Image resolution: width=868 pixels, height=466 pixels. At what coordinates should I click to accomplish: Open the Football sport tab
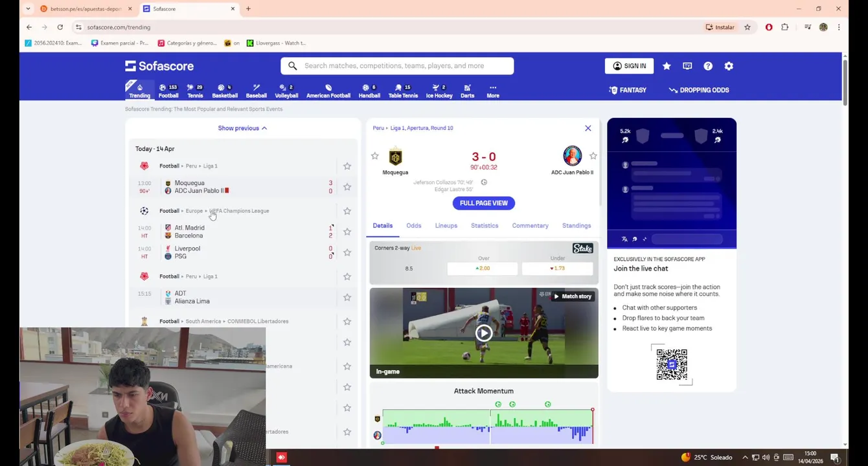[168, 91]
